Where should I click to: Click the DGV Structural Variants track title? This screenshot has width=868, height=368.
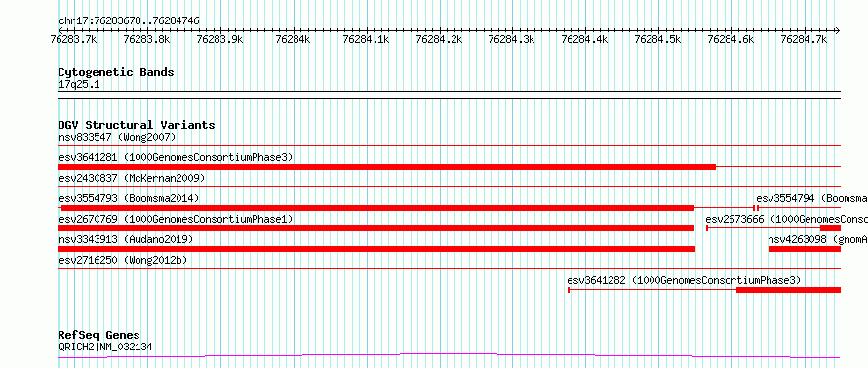pyautogui.click(x=137, y=125)
